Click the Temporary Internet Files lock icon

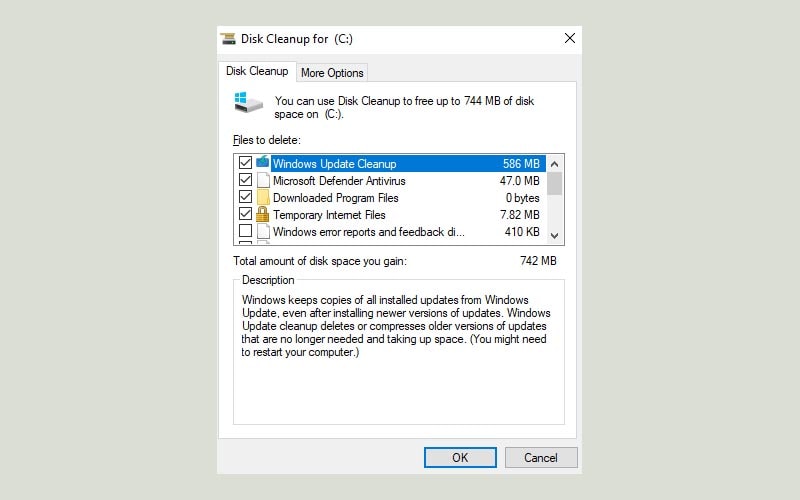pyautogui.click(x=263, y=214)
